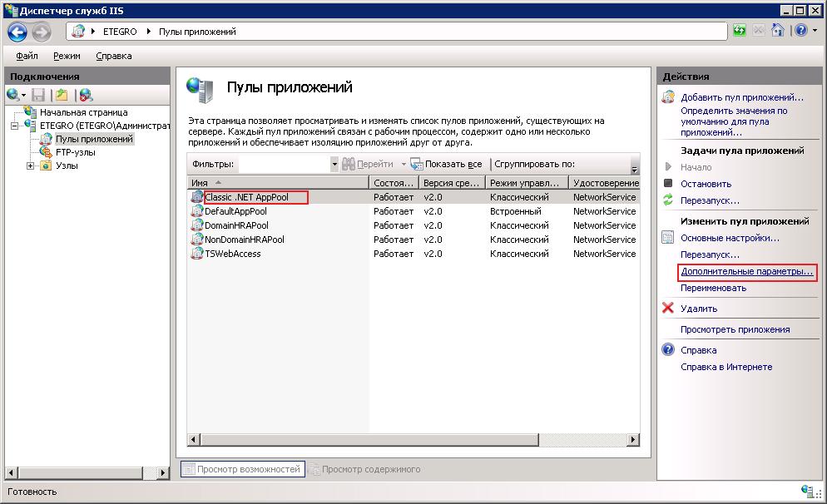The image size is (827, 504).
Task: Switch to Просмотр возможностей view
Action: coord(243,469)
